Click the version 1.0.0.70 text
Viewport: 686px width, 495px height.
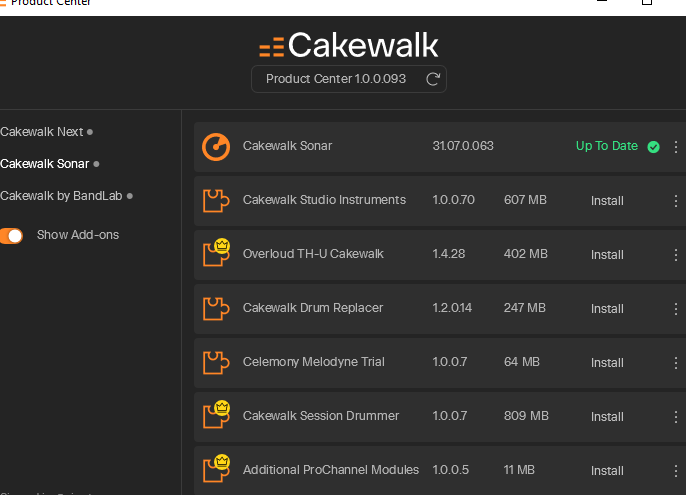(x=453, y=200)
